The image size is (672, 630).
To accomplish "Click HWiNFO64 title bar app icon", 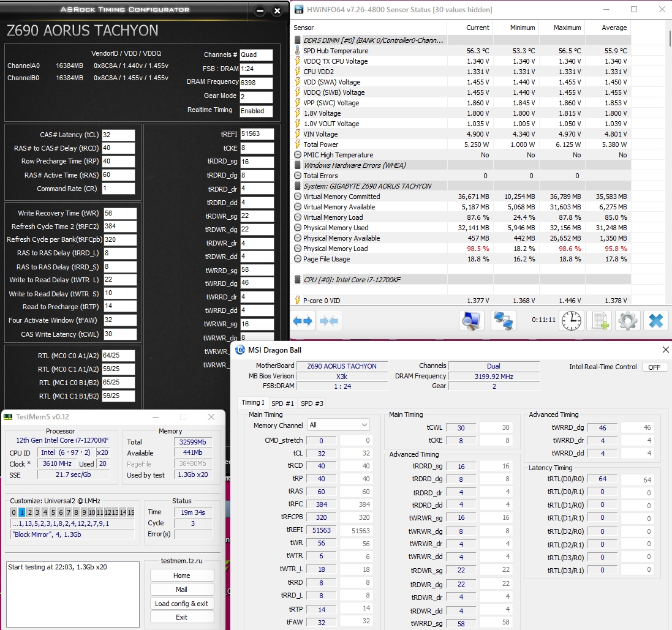I will click(299, 9).
